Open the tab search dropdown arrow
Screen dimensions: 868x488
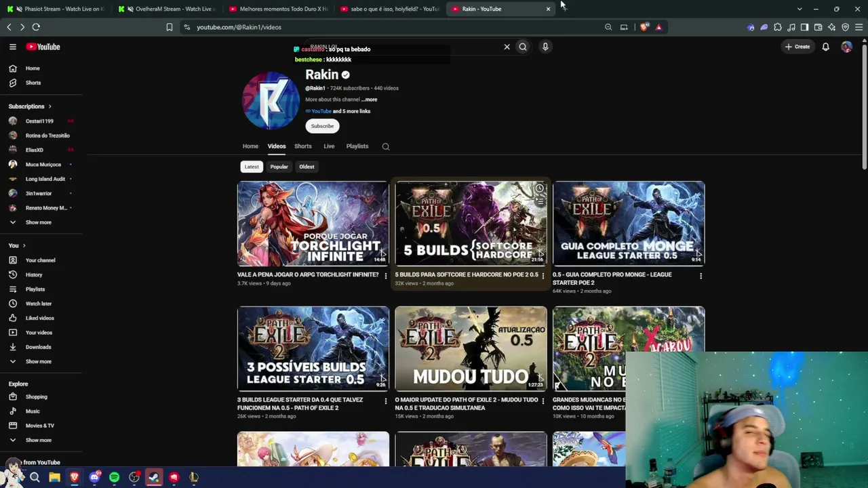click(800, 9)
